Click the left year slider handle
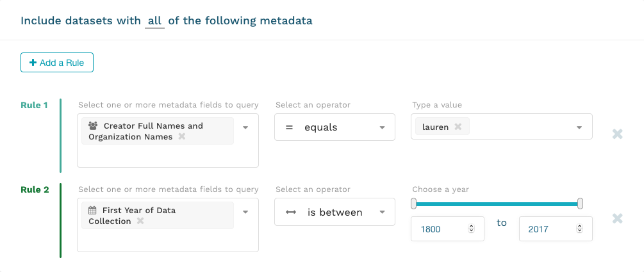This screenshot has width=644, height=272. [414, 204]
